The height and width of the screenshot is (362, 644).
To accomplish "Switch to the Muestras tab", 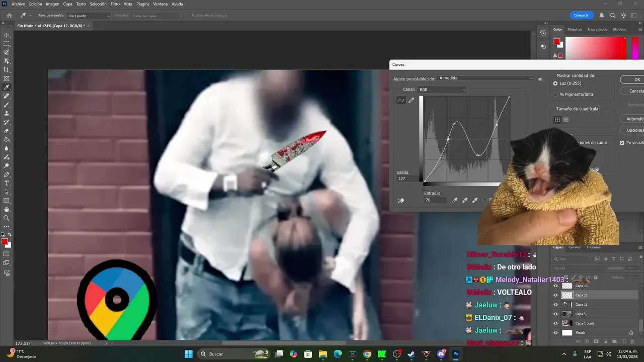I will point(575,29).
